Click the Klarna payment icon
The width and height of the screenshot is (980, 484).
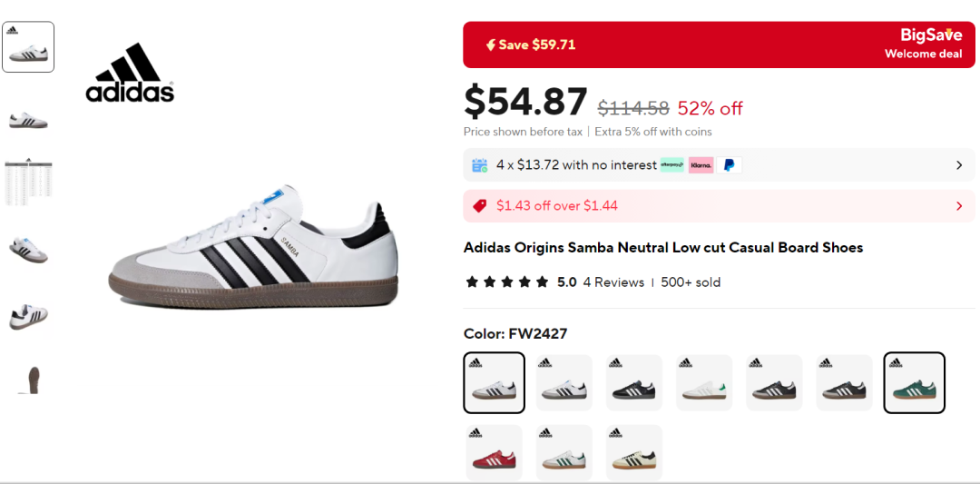701,165
